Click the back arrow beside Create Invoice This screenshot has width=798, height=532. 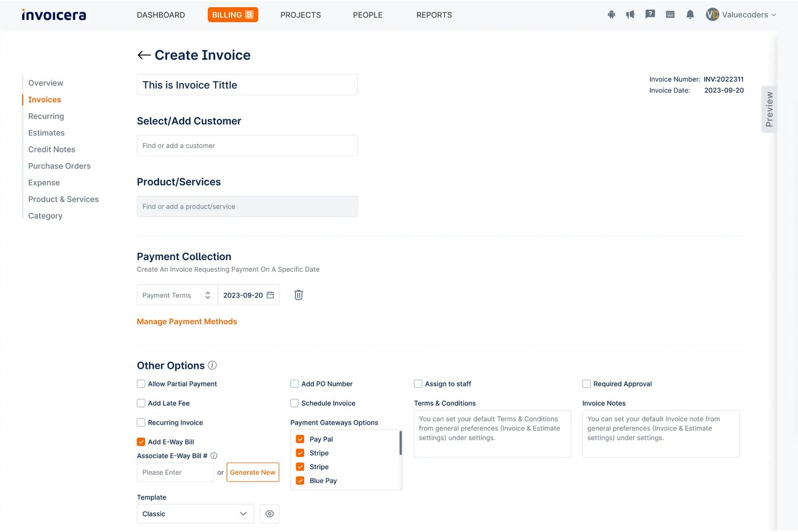click(144, 55)
